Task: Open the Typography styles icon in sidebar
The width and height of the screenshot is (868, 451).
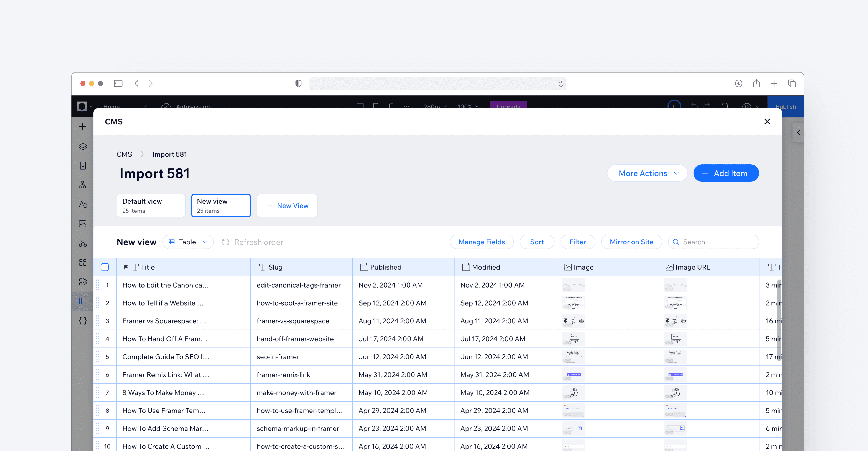Action: click(82, 204)
